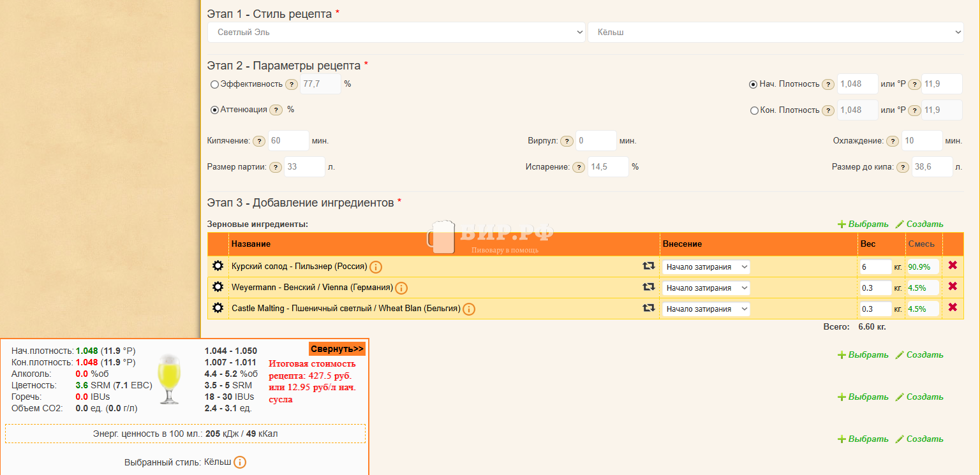980x475 pixels.
Task: Open the Светлый Эль style category dropdown
Action: pos(396,32)
